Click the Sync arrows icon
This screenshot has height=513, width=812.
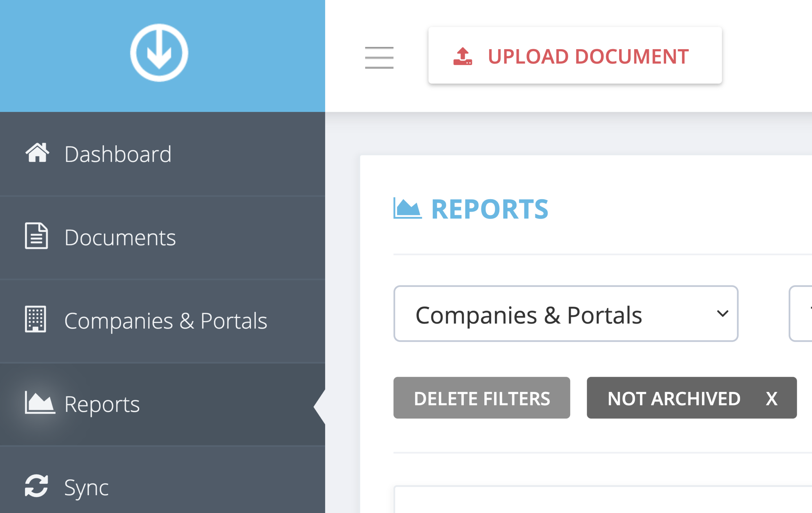tap(36, 486)
